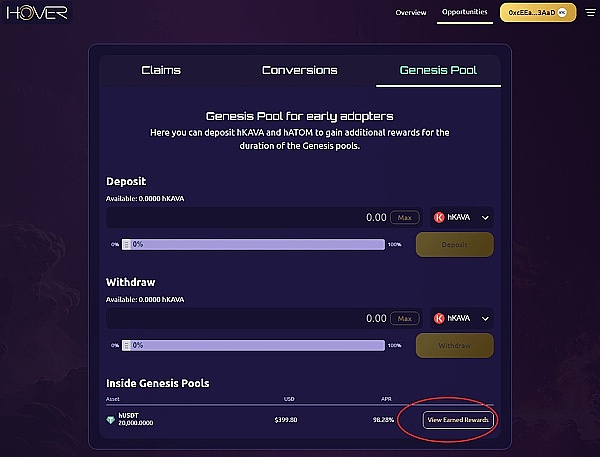
Task: Click the hKAVA token icon in Withdraw
Action: pyautogui.click(x=439, y=318)
